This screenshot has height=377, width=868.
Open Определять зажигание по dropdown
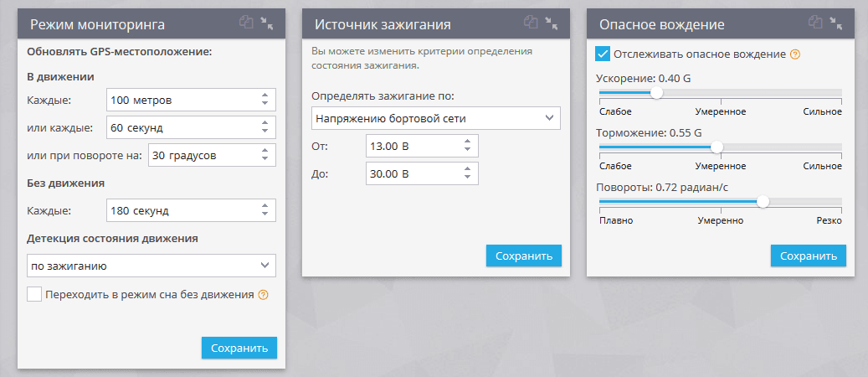click(x=435, y=118)
